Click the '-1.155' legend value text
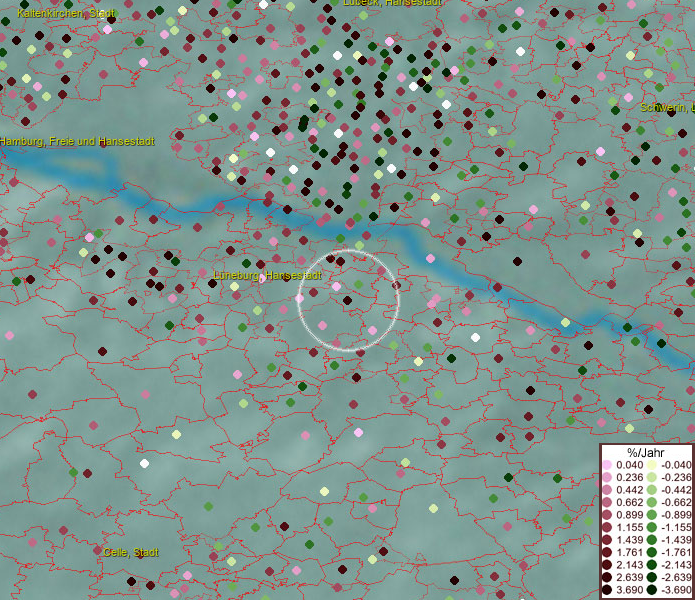695x600 pixels. 676,527
